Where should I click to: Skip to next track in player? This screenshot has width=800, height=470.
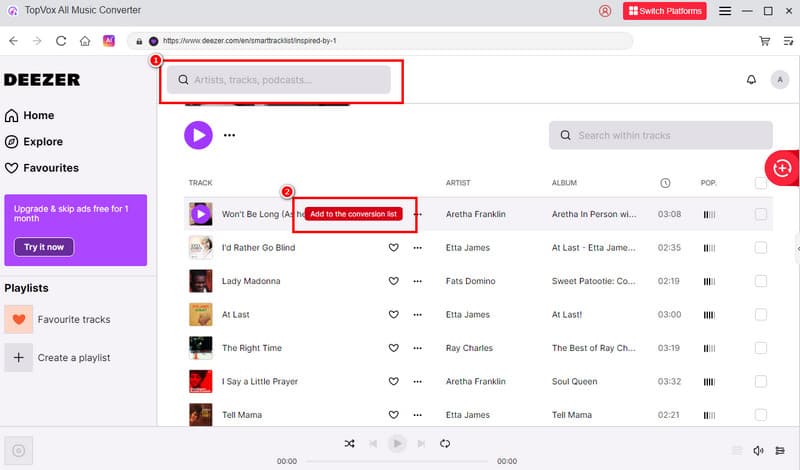[x=421, y=443]
